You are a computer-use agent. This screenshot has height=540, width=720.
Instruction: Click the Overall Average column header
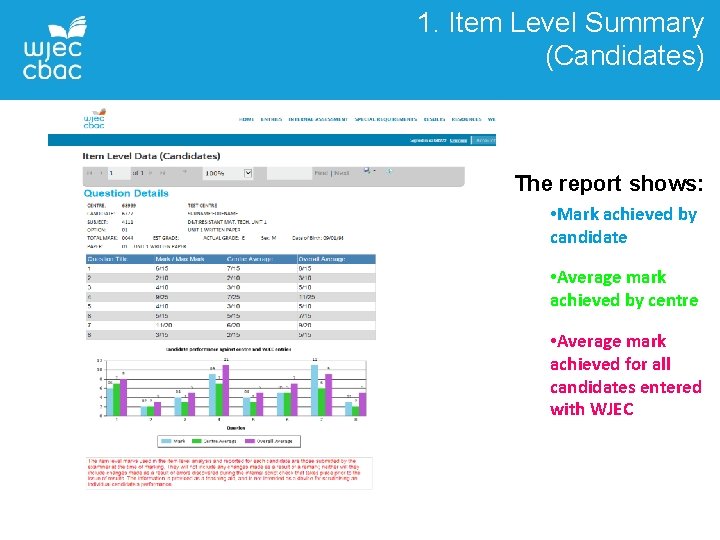(x=321, y=259)
